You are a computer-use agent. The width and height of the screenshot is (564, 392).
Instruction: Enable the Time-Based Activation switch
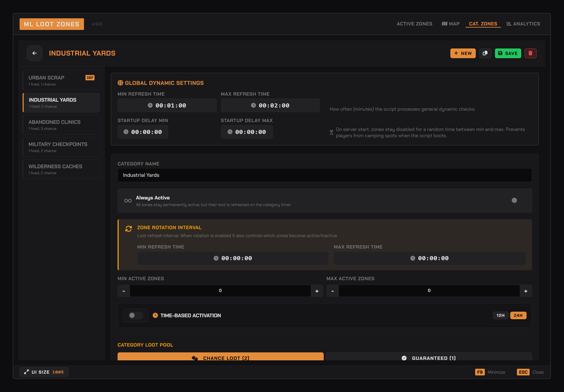(x=136, y=316)
